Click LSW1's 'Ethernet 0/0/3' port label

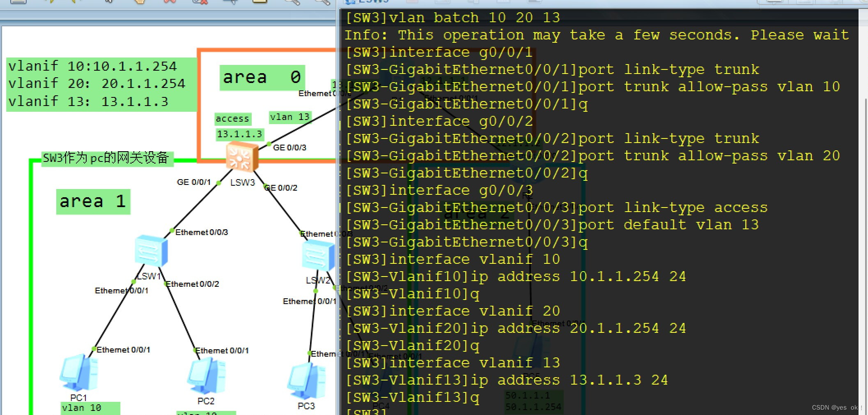tap(202, 232)
